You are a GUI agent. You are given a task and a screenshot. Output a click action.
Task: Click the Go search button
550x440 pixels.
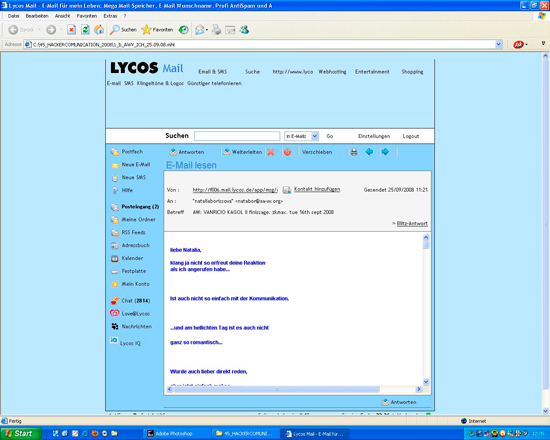click(x=330, y=136)
